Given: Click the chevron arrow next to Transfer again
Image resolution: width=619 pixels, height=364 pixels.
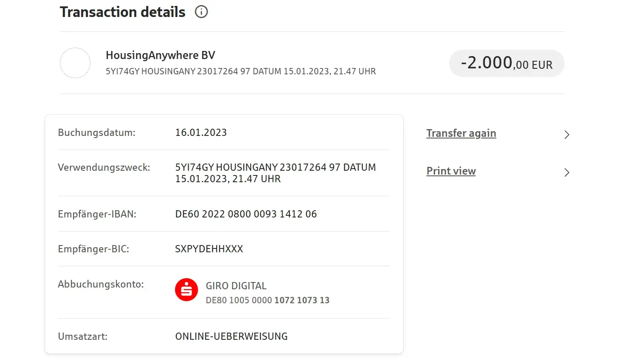Looking at the screenshot, I should (566, 135).
